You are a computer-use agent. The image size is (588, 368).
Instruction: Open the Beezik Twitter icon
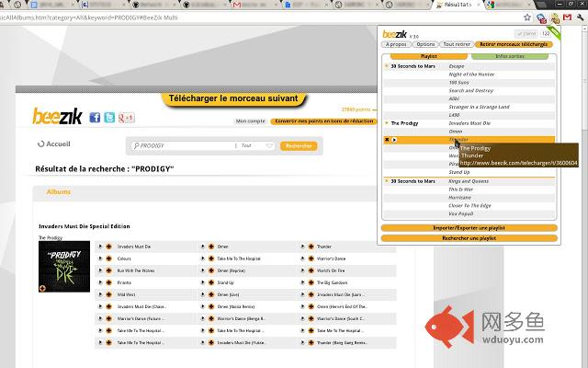click(x=109, y=118)
